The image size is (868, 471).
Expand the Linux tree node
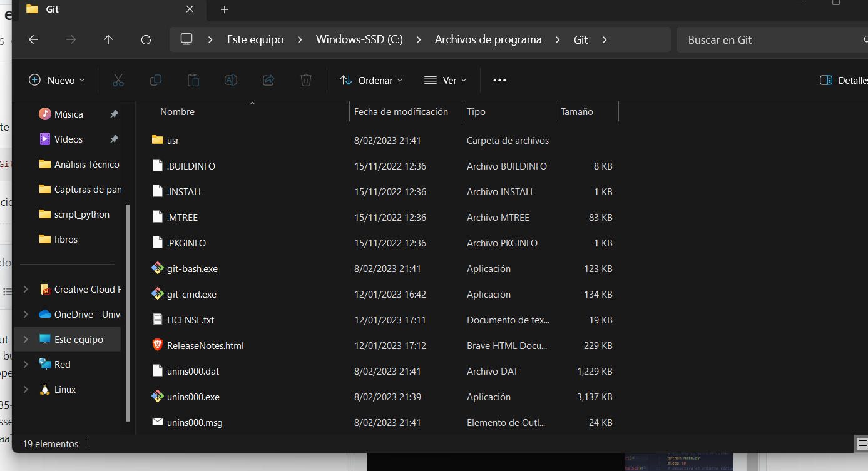[x=26, y=390]
